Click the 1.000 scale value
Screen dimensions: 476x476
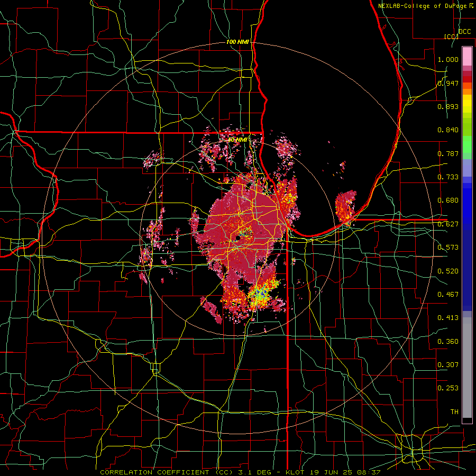coord(448,59)
